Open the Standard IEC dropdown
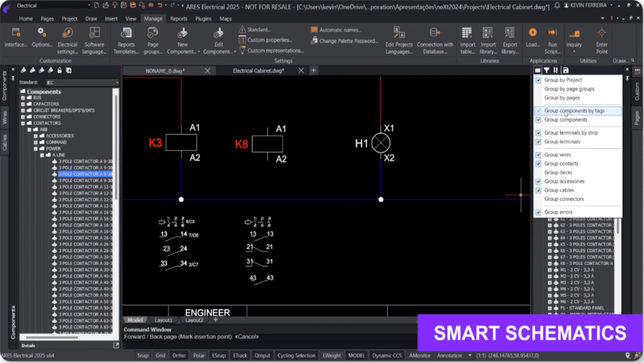This screenshot has height=363, width=644. pos(116,82)
